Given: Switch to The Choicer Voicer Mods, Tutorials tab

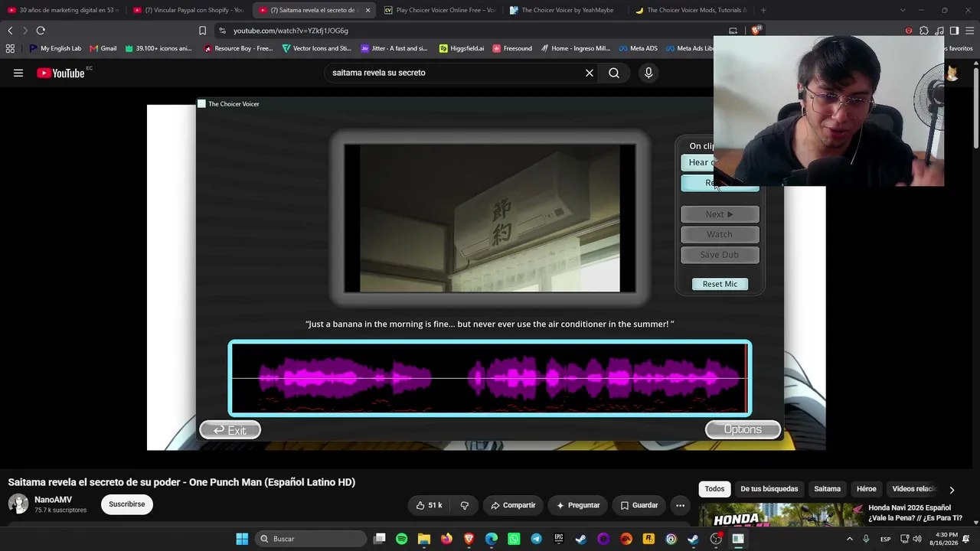Looking at the screenshot, I should pyautogui.click(x=691, y=10).
